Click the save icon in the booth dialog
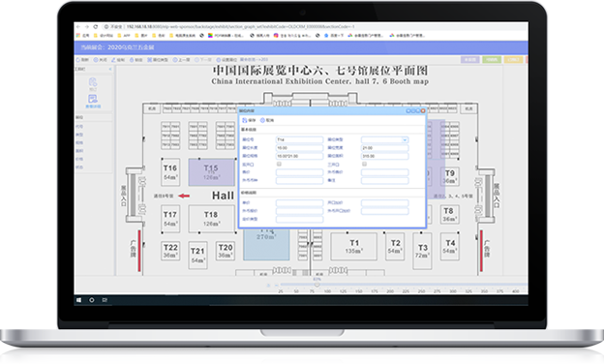Screen dimensions: 604x364 pos(245,121)
